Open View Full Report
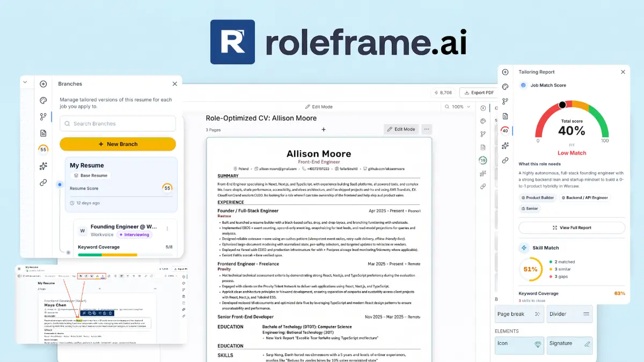This screenshot has height=362, width=644. point(572,228)
